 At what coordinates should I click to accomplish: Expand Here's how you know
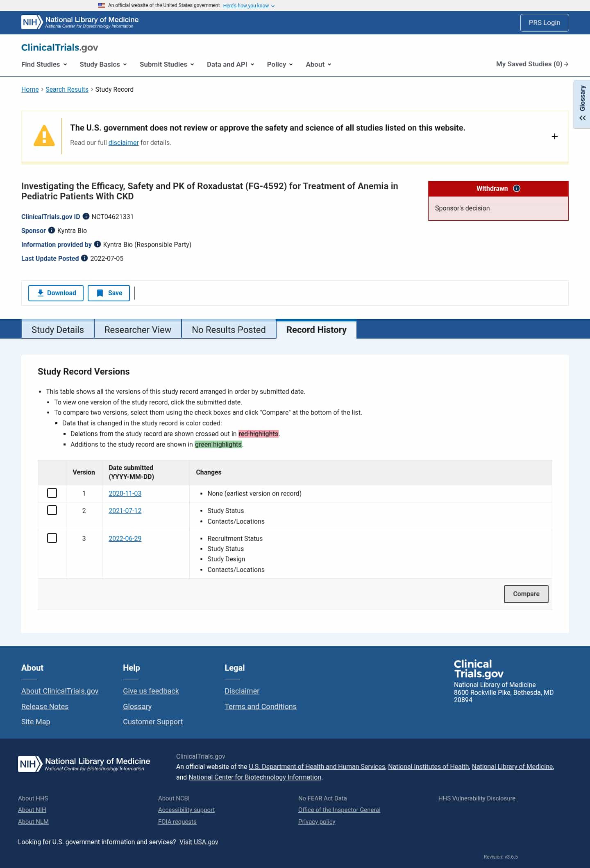[249, 6]
